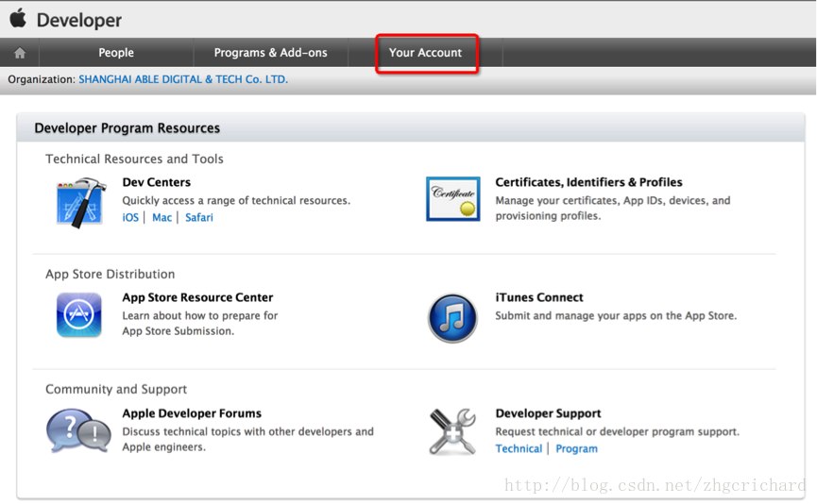Switch to Programs & Add-ons tab
Screen dimensions: 817x504
tap(270, 53)
